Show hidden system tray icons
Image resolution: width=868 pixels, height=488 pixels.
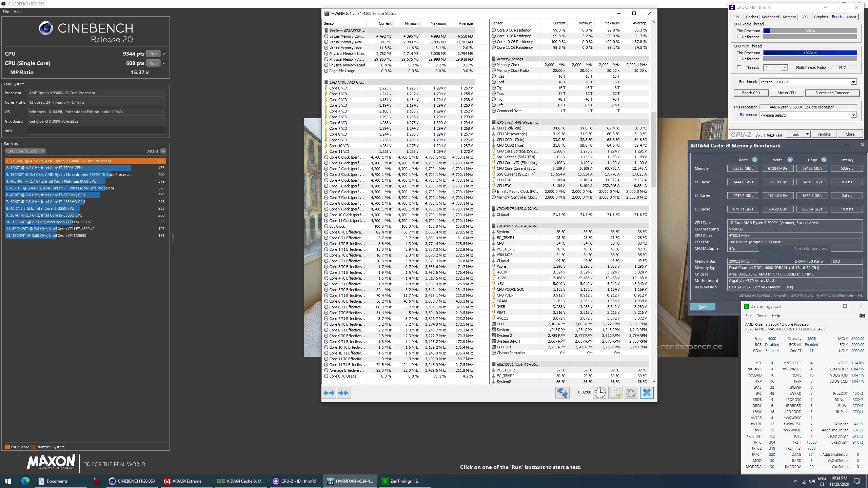click(x=795, y=481)
